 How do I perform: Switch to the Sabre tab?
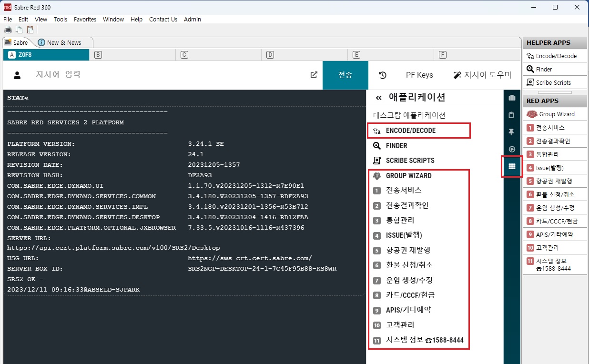16,42
